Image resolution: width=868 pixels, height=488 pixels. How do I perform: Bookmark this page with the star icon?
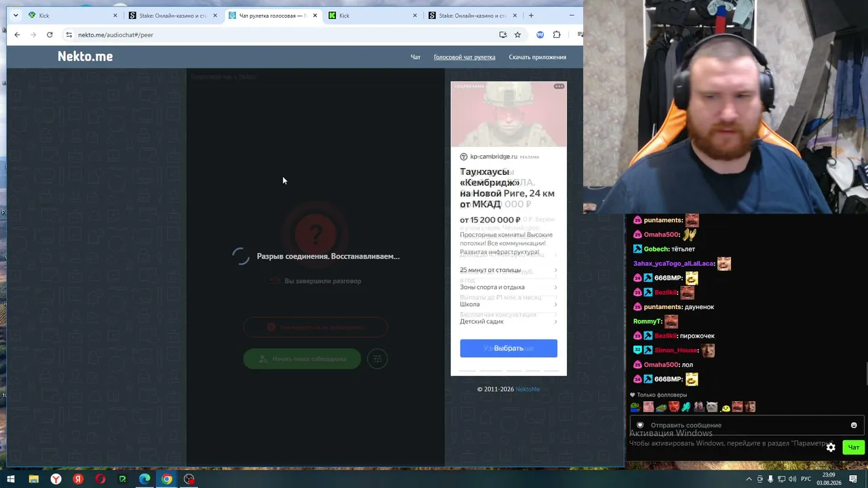517,35
